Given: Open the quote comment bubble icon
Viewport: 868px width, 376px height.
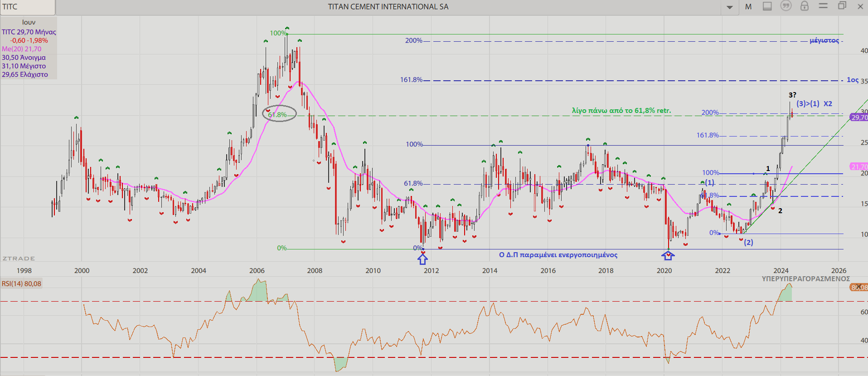Looking at the screenshot, I should coord(786,6).
